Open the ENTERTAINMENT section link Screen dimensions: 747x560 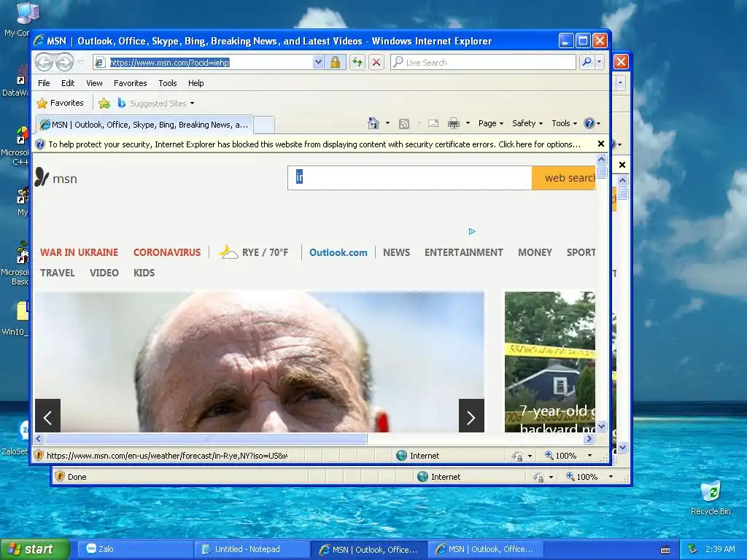(463, 252)
